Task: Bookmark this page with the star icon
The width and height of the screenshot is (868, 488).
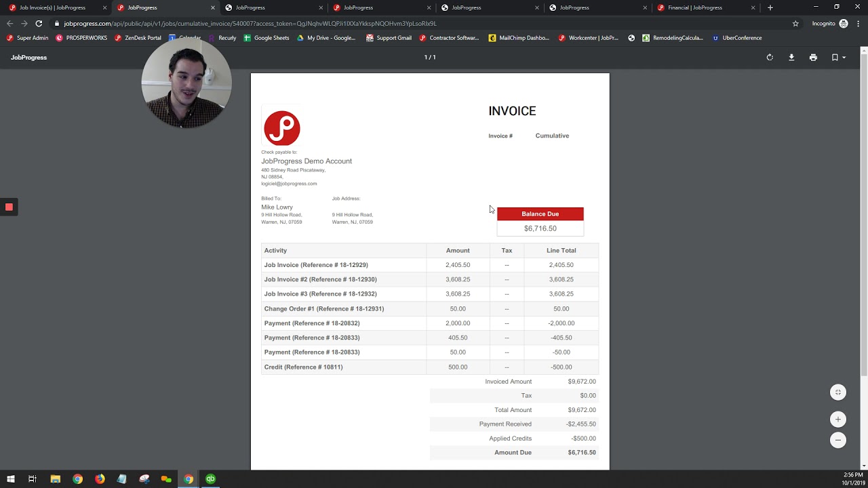Action: [795, 23]
